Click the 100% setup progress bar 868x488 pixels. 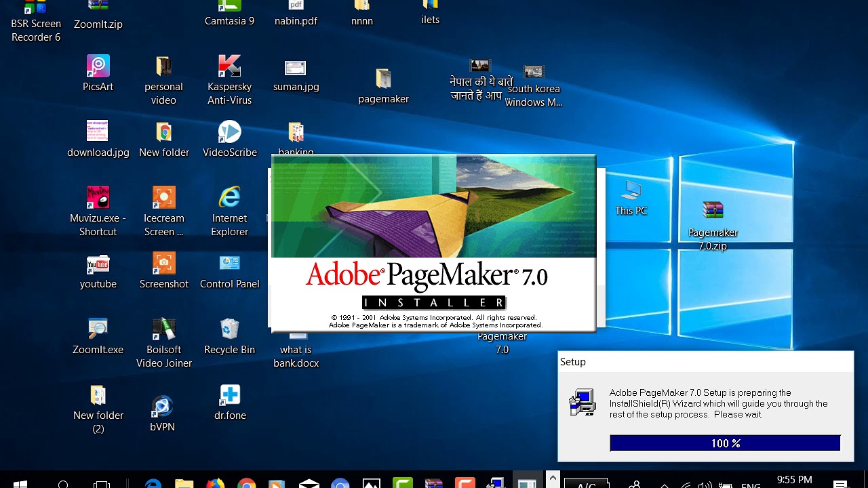[725, 443]
